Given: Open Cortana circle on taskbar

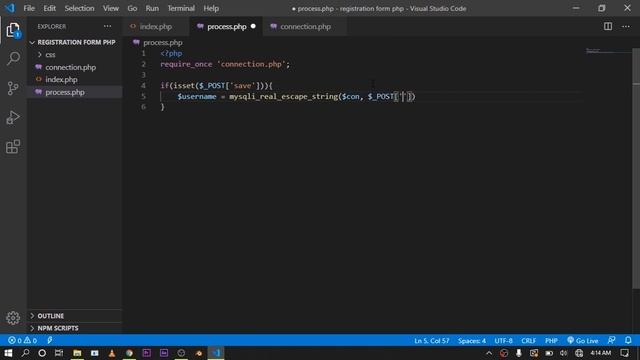Looking at the screenshot, I should click(x=42, y=353).
